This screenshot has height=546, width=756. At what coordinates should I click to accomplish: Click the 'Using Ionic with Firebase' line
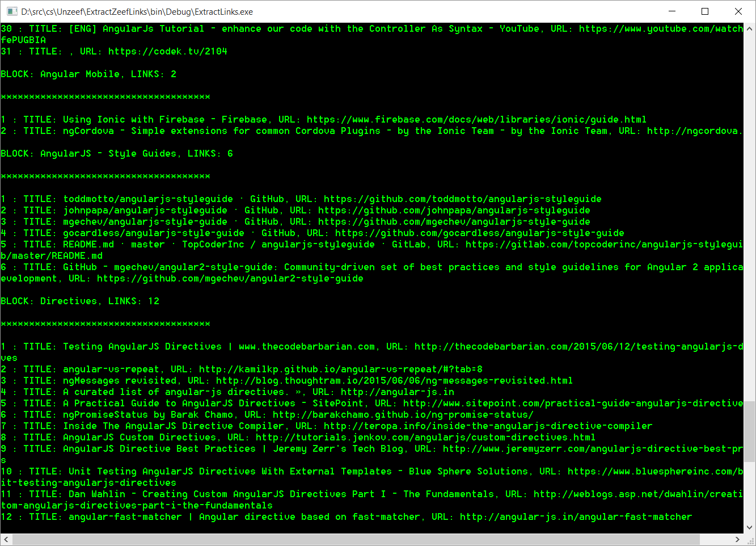tap(324, 119)
